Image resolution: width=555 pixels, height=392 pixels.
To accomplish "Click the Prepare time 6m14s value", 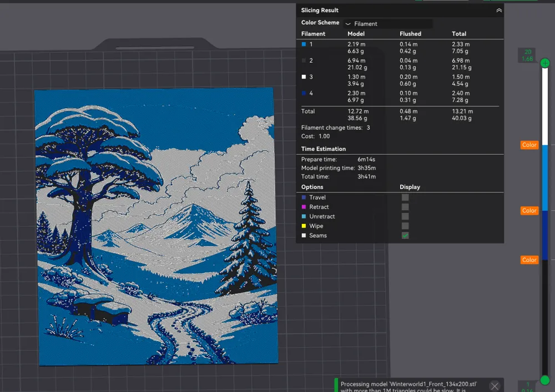I will coord(366,160).
